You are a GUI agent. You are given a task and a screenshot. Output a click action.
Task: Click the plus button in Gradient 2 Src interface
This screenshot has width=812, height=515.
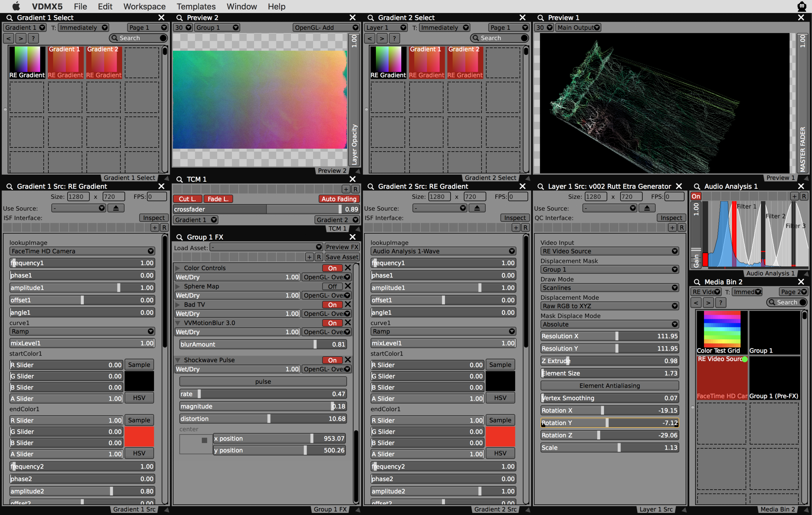pyautogui.click(x=516, y=228)
